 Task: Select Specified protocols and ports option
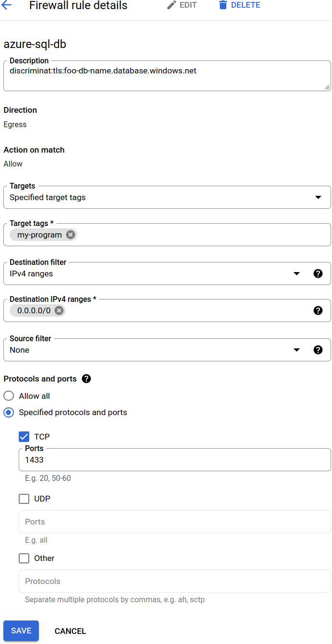(9, 412)
